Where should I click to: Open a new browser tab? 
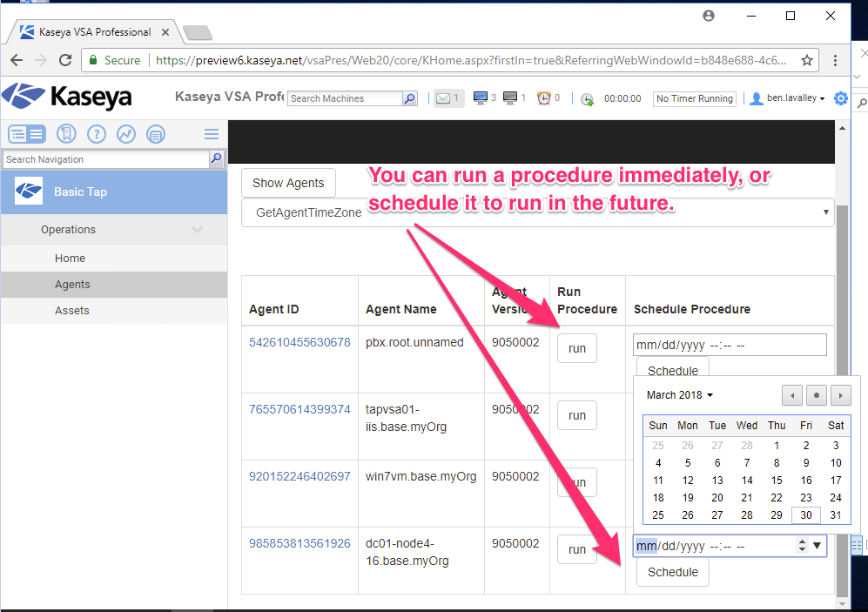[198, 33]
